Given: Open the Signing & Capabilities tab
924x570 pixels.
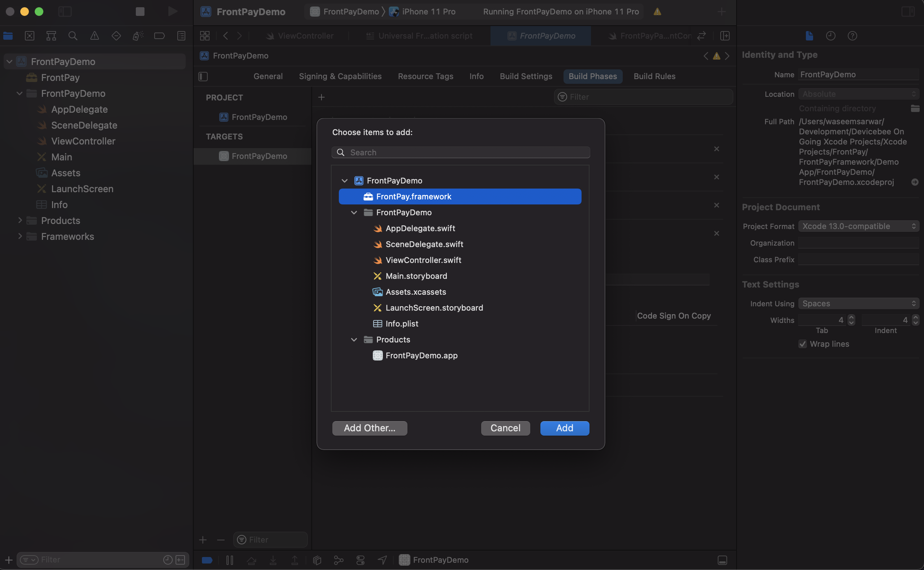Looking at the screenshot, I should pyautogui.click(x=340, y=76).
